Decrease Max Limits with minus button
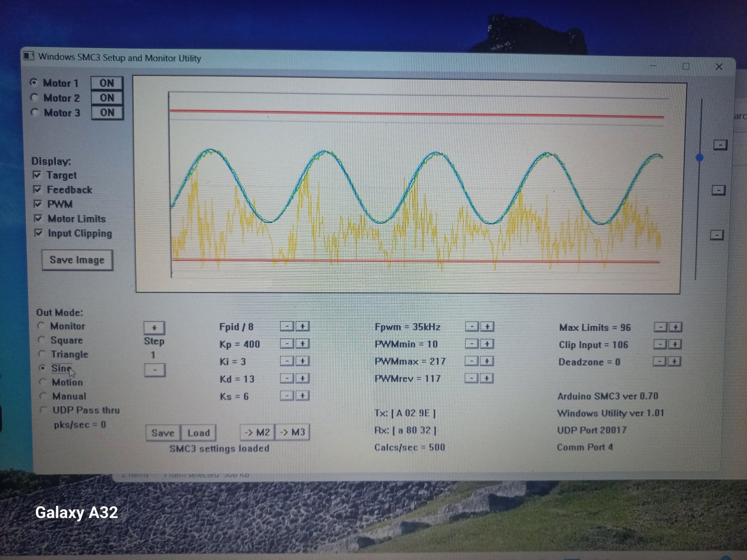 [x=660, y=327]
